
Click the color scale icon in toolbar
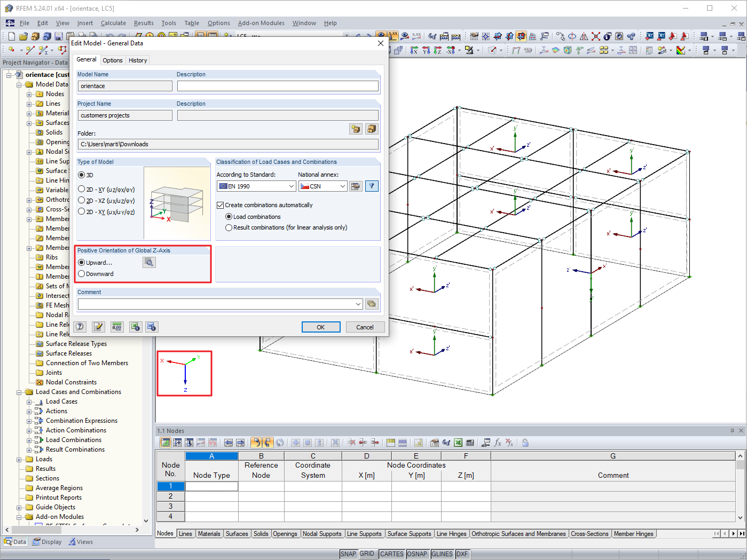pyautogui.click(x=681, y=50)
